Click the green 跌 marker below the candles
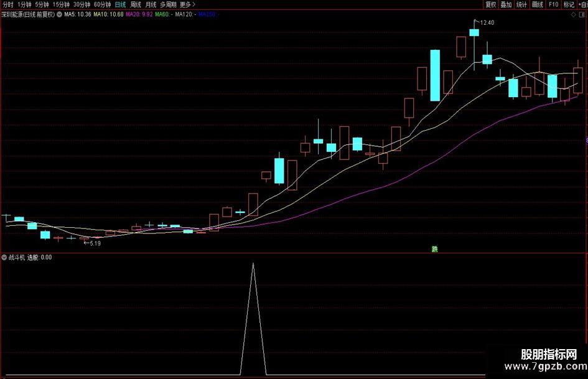588x379 pixels. click(435, 249)
